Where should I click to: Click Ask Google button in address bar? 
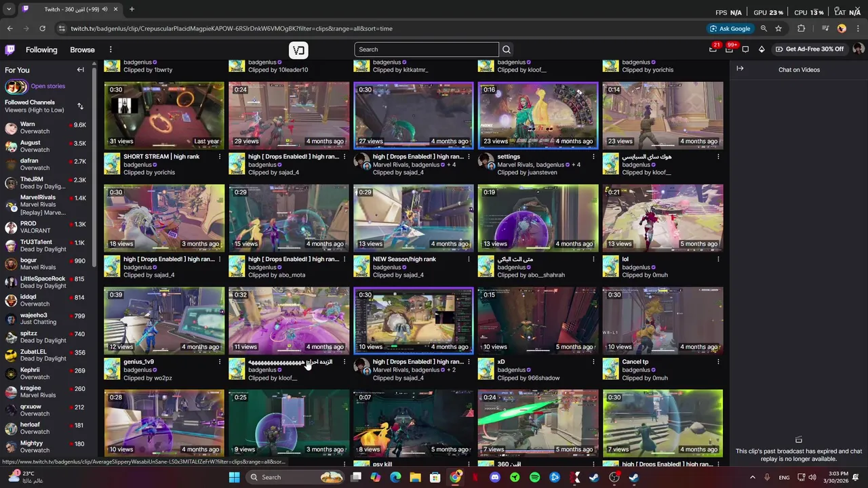click(x=730, y=28)
